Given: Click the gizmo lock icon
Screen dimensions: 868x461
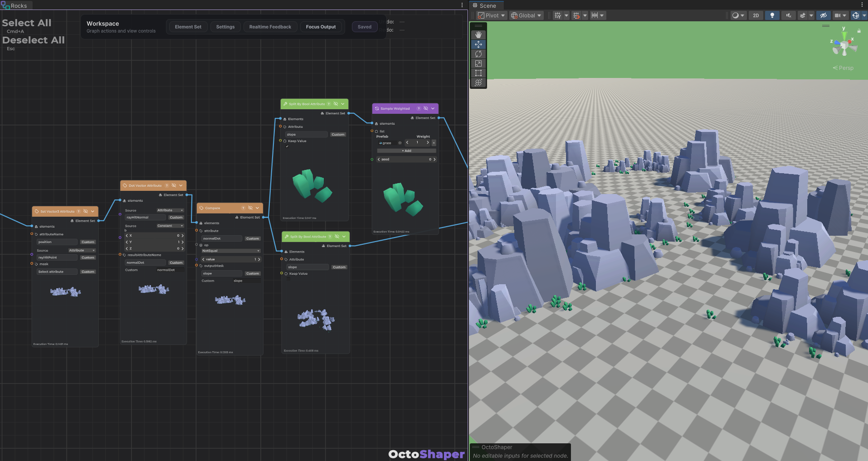Looking at the screenshot, I should (859, 31).
